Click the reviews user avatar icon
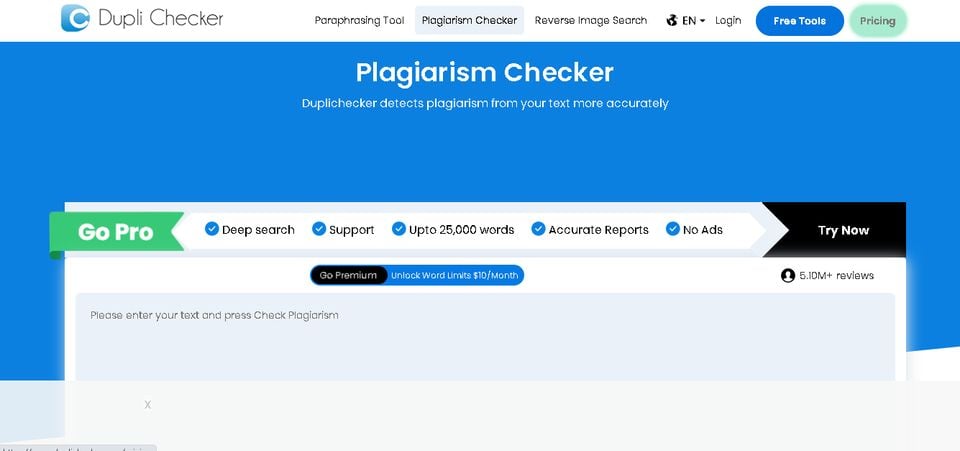This screenshot has width=960, height=451. [x=788, y=276]
